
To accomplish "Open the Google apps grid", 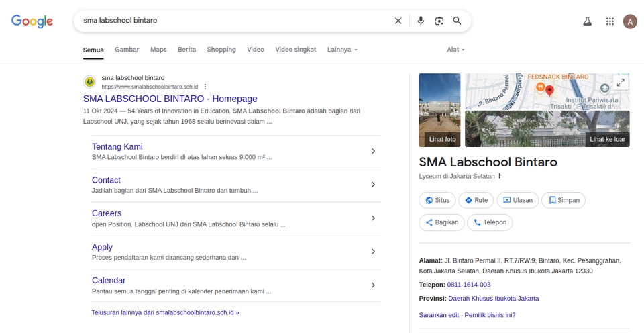I will 610,21.
